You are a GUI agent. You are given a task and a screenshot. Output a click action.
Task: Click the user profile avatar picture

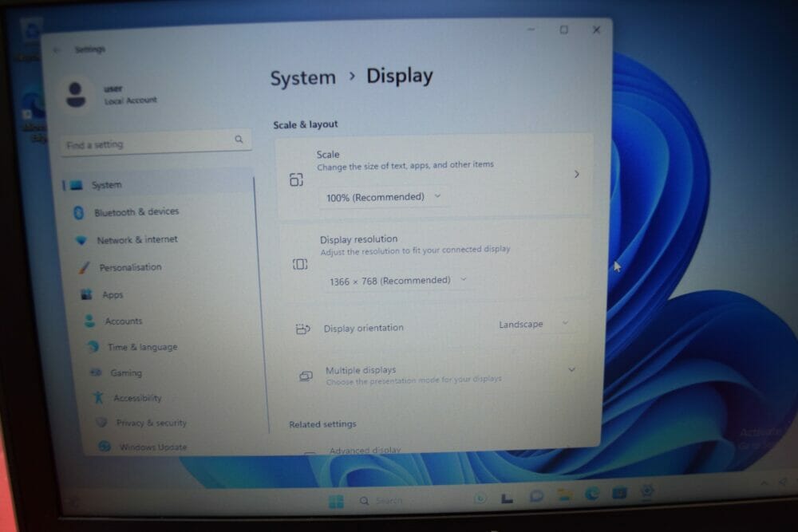tap(76, 95)
